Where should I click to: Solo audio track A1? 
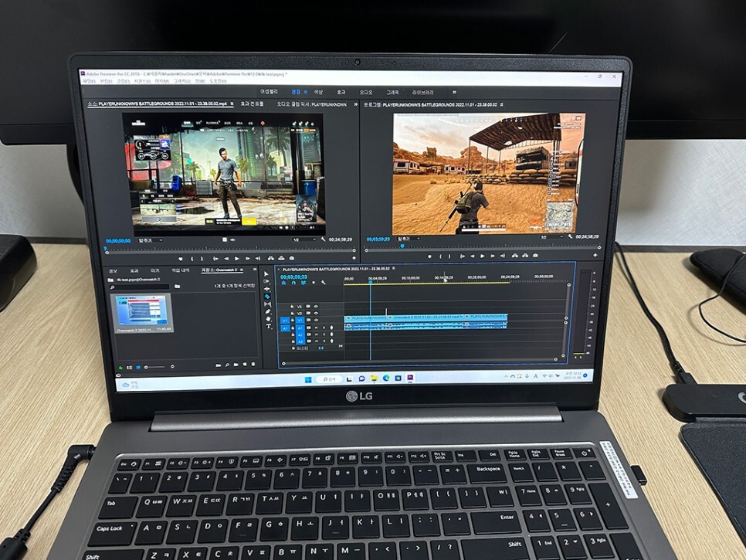[324, 328]
